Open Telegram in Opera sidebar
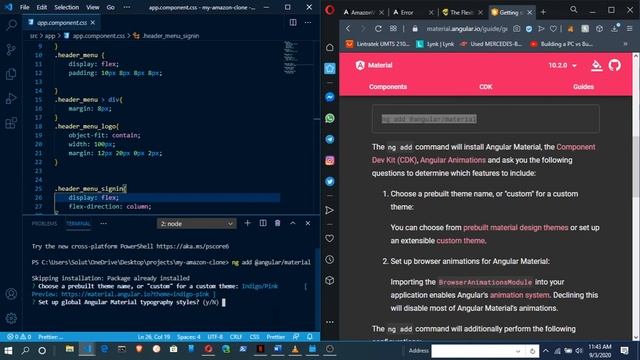The width and height of the screenshot is (640, 360). click(330, 139)
